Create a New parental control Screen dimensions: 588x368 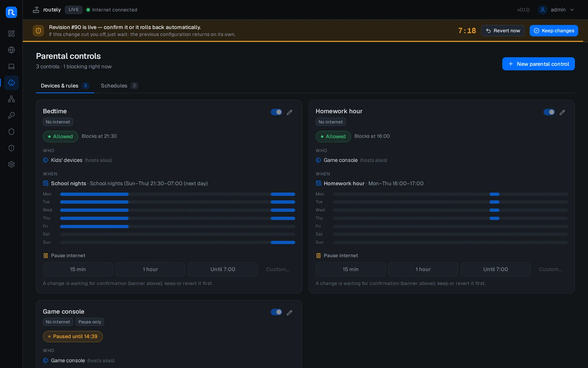(539, 64)
